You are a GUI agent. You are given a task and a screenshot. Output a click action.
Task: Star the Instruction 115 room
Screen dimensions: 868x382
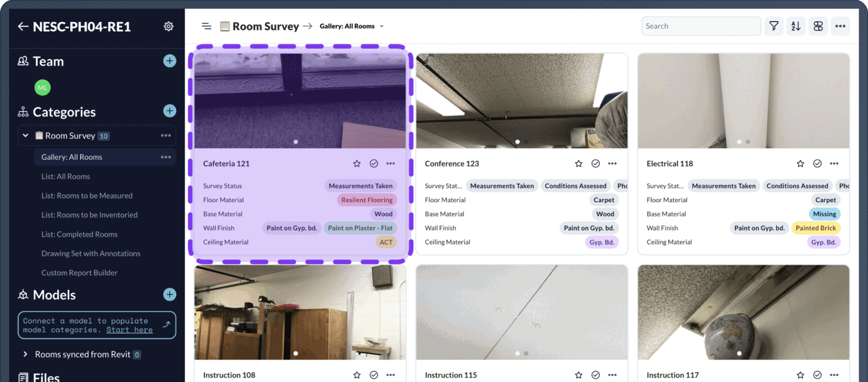click(579, 375)
